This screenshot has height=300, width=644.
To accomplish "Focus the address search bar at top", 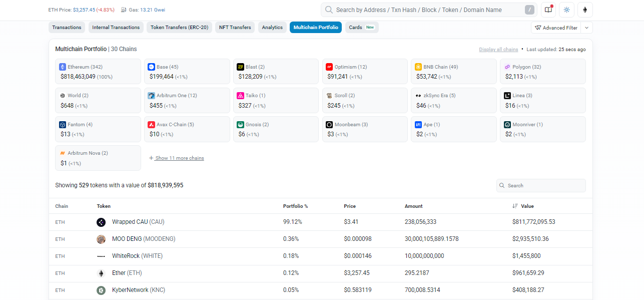I will (428, 10).
